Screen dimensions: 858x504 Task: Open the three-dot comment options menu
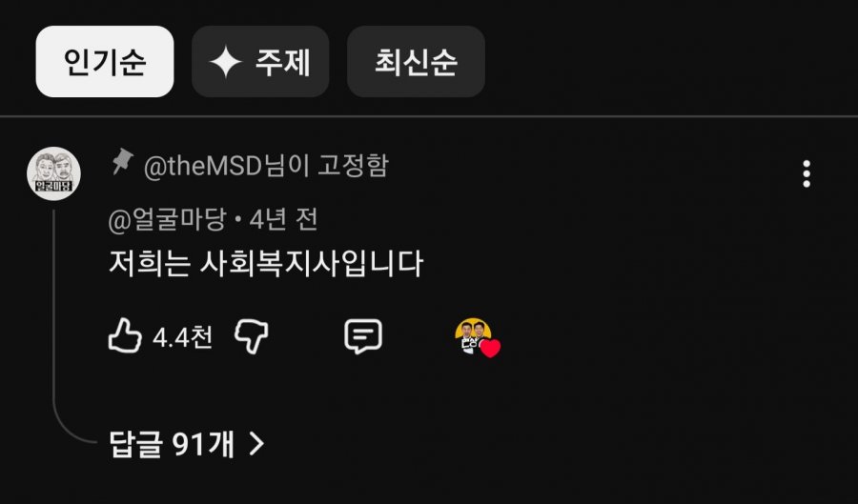click(x=806, y=173)
